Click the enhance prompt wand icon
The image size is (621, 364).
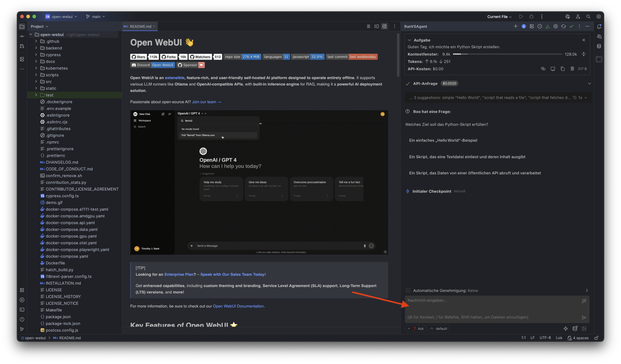click(584, 301)
